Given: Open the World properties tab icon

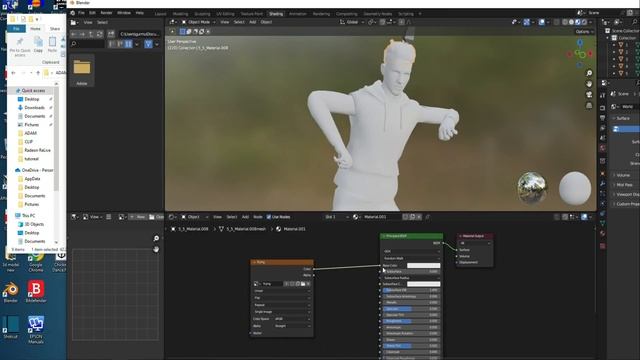Looking at the screenshot, I should (603, 148).
